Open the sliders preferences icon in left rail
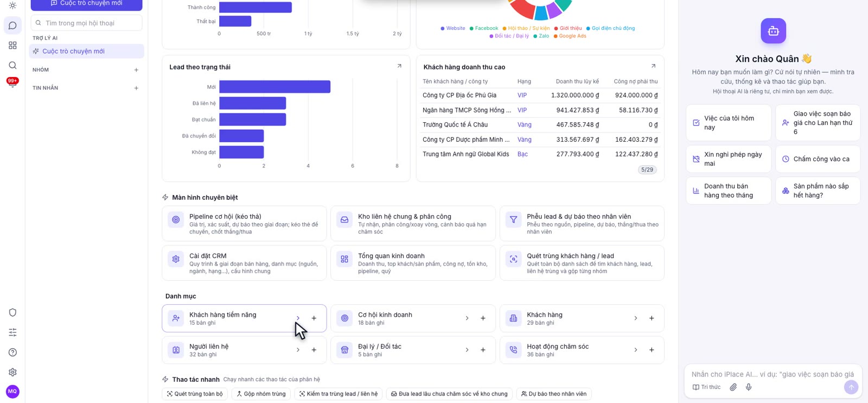 pyautogui.click(x=12, y=332)
